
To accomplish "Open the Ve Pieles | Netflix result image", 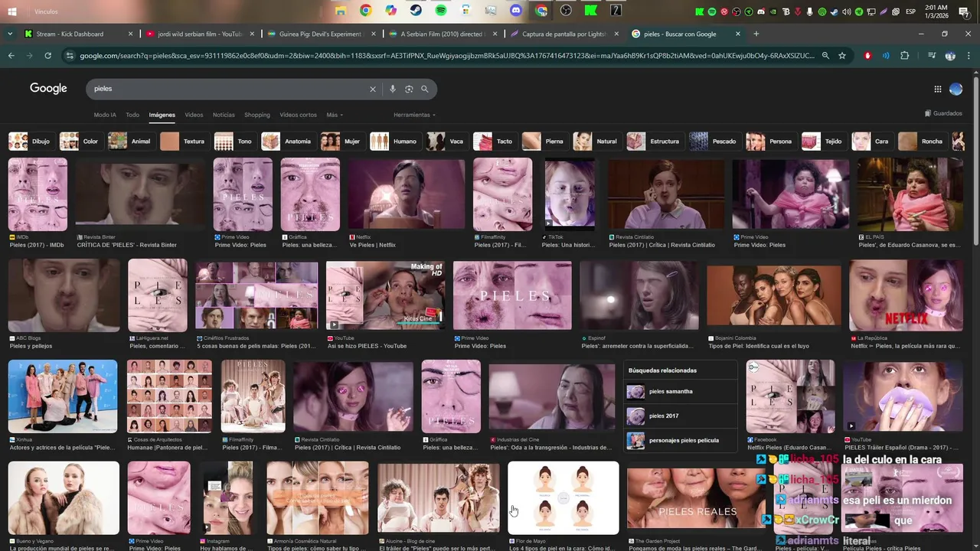I will [407, 194].
